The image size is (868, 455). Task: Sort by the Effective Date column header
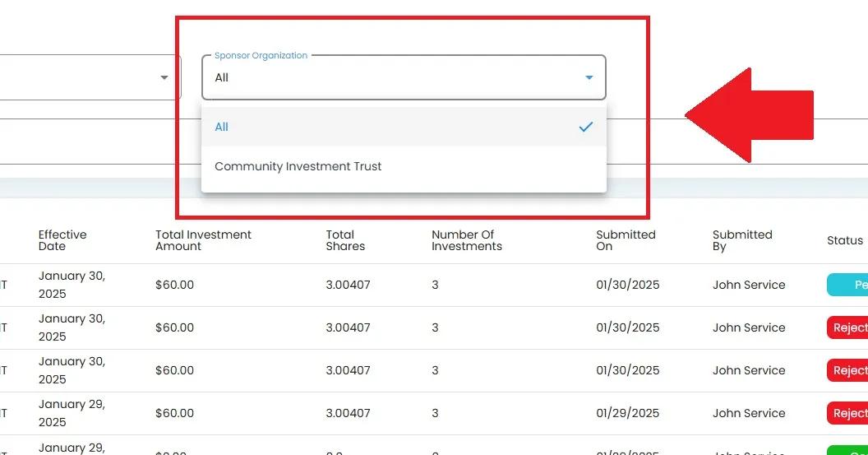[62, 240]
